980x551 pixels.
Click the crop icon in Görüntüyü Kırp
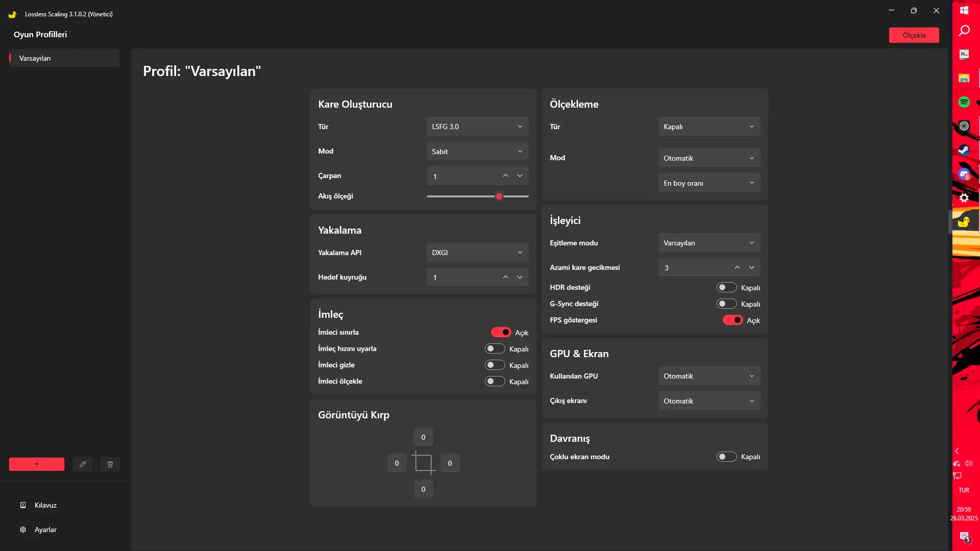pos(424,463)
